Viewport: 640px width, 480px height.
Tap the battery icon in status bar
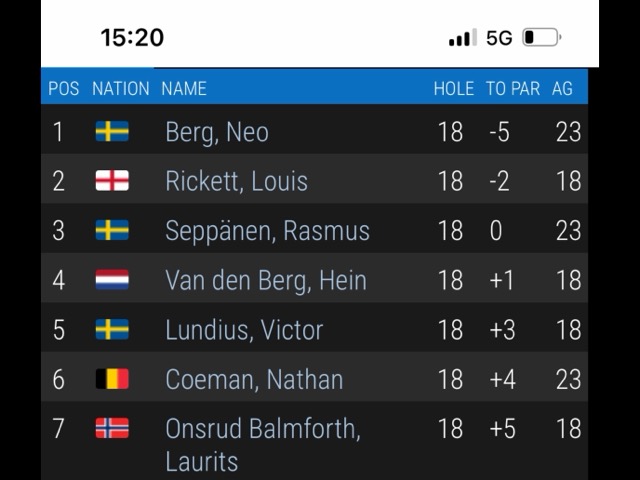pyautogui.click(x=541, y=38)
